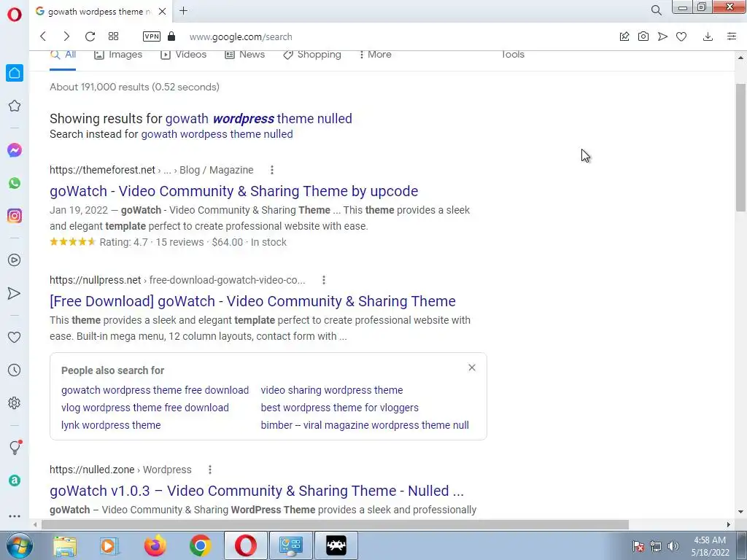Click vlog wordpress theme free download suggestion
Viewport: 747px width, 560px height.
coord(145,408)
